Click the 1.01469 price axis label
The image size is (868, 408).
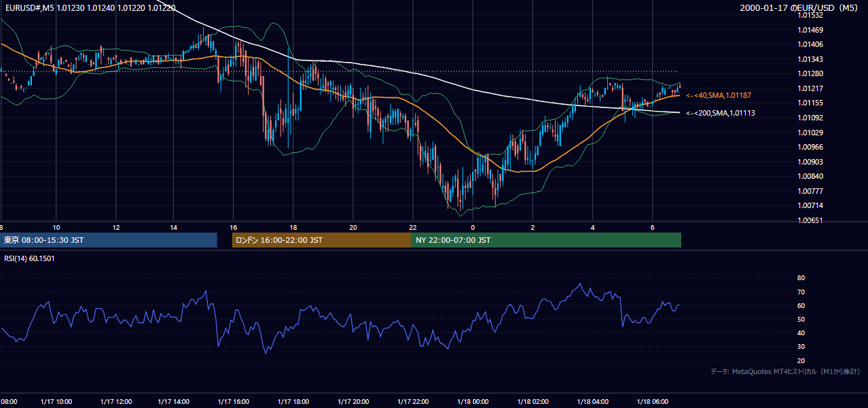[810, 30]
